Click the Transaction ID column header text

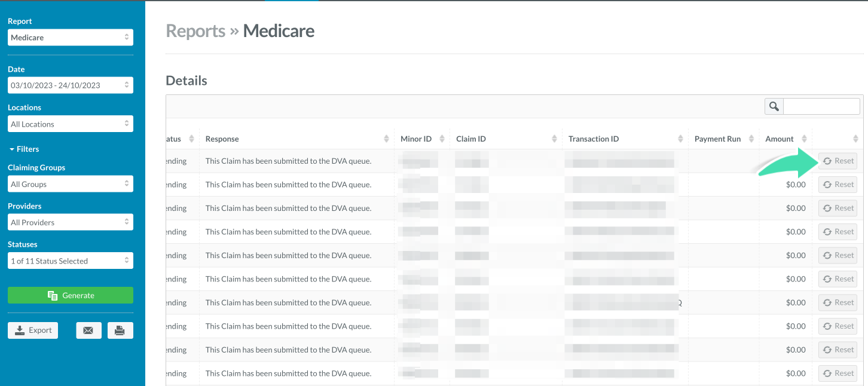(594, 139)
